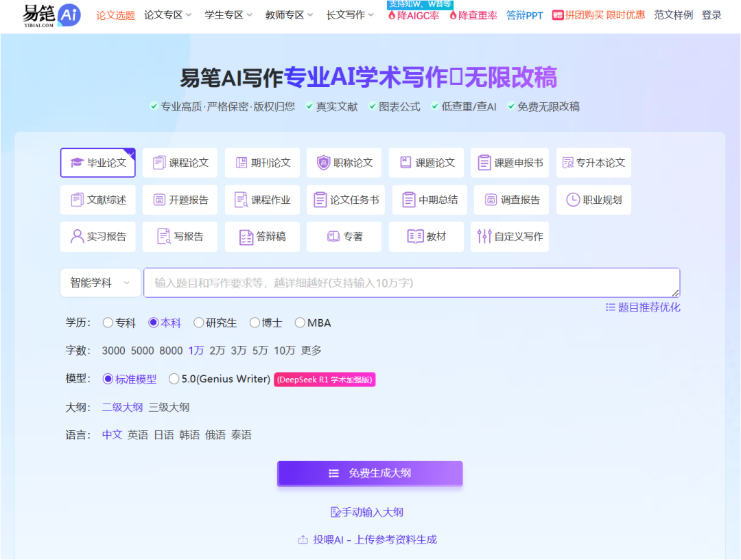Select the MBA radio button
This screenshot has height=560, width=741.
(300, 323)
